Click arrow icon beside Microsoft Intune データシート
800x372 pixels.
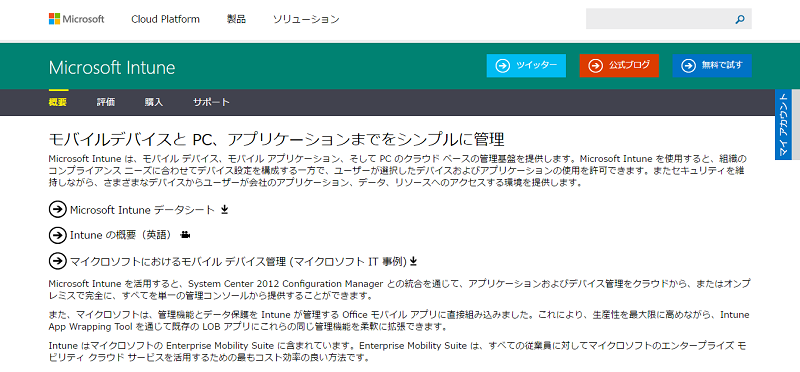pos(58,209)
